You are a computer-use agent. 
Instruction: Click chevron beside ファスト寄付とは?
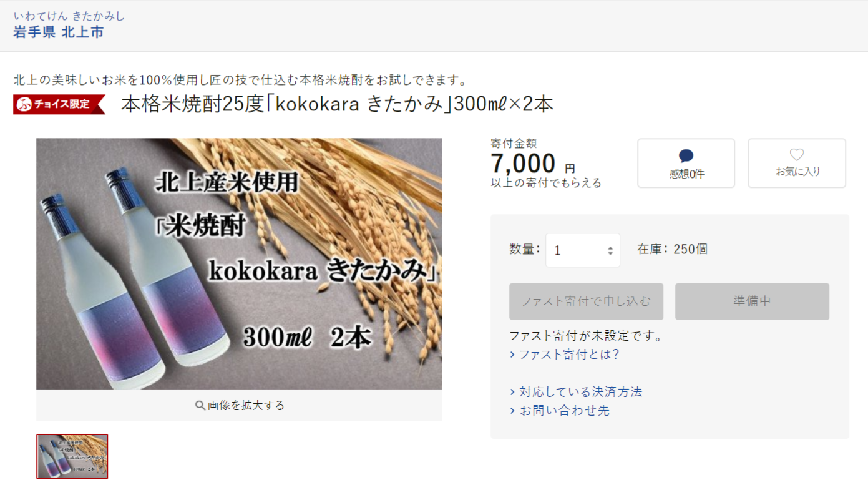512,355
